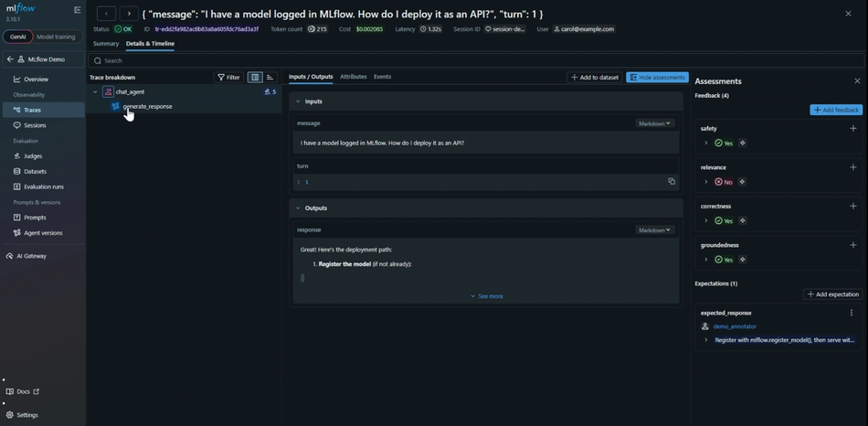Toggle timeline (gantt) view icon
This screenshot has height=426, width=868.
(270, 78)
